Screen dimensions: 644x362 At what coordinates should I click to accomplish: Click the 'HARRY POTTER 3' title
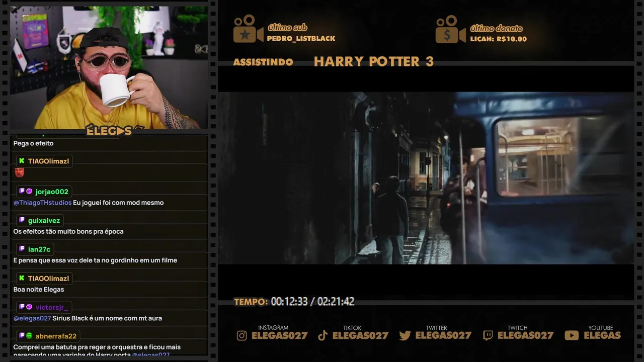tap(373, 62)
